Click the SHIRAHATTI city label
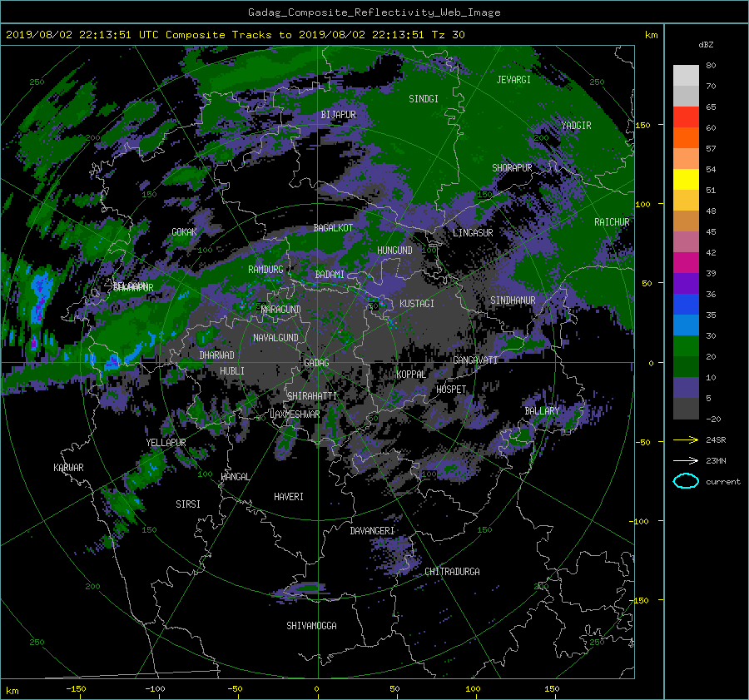The height and width of the screenshot is (700, 749). point(312,395)
